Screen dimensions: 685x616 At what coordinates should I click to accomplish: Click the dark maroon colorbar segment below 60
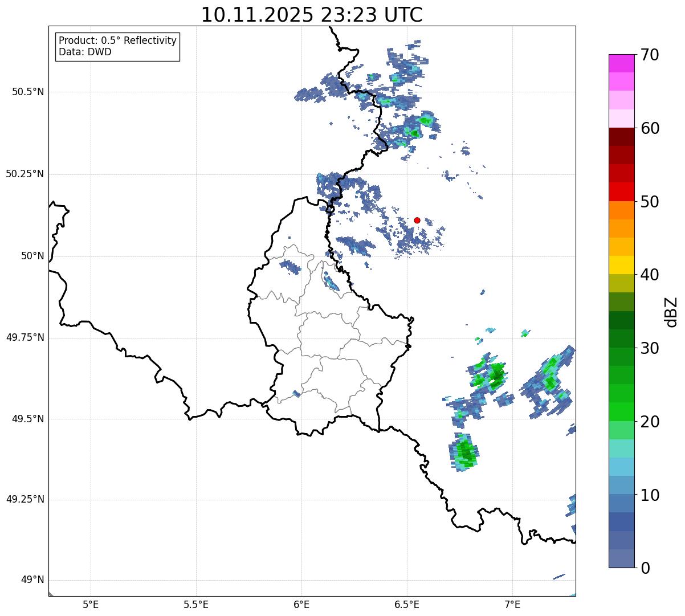tap(622, 137)
